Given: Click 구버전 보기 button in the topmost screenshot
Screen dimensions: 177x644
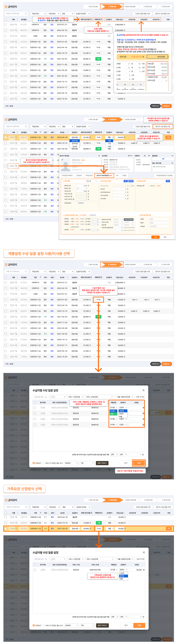Looking at the screenshot, I should coord(155,106).
